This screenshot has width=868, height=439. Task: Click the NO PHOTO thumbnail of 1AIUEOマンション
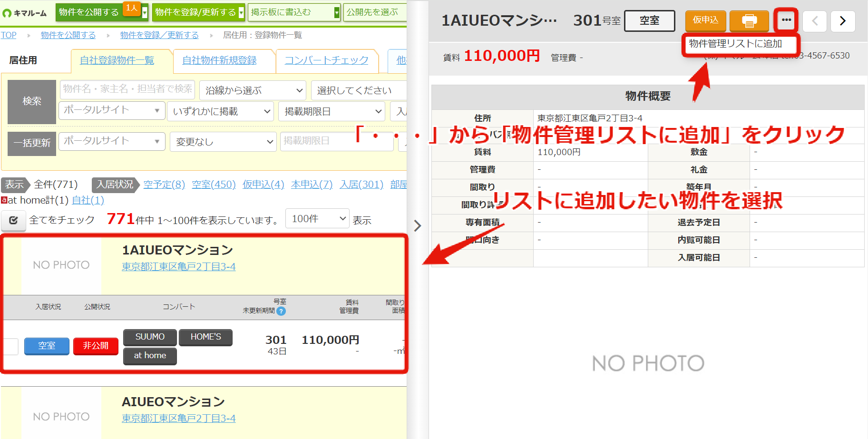[x=61, y=265]
